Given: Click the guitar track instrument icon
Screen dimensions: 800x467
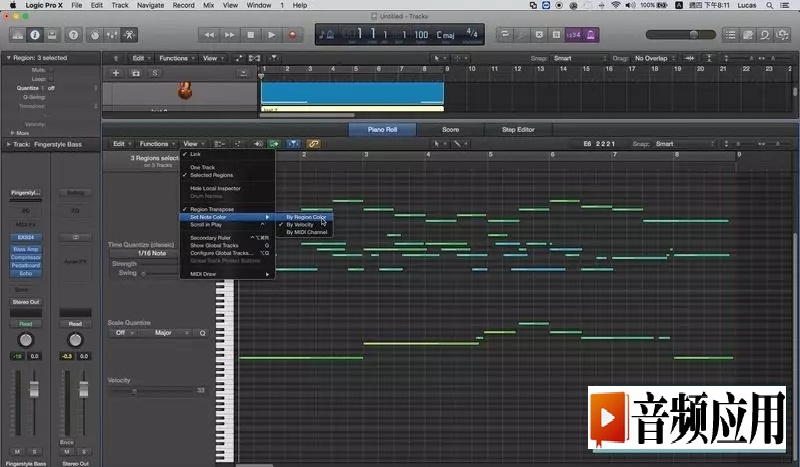Looking at the screenshot, I should pos(185,91).
